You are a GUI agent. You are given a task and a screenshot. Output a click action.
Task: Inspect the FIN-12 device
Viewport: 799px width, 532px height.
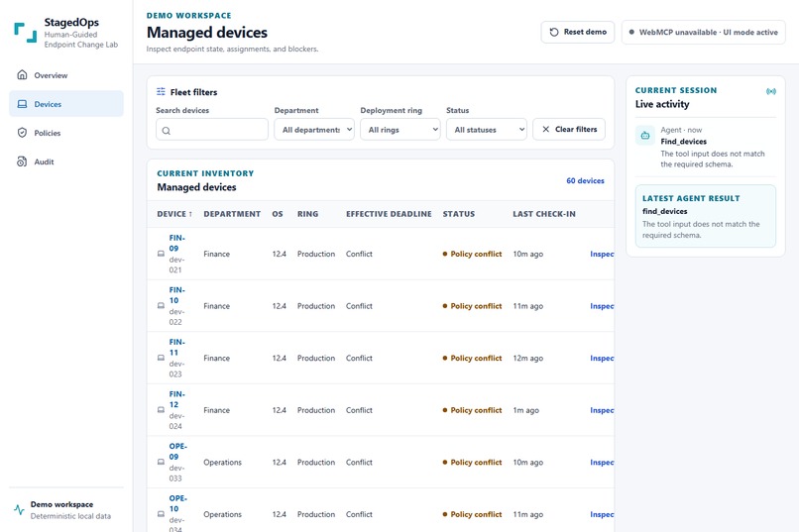(x=602, y=410)
